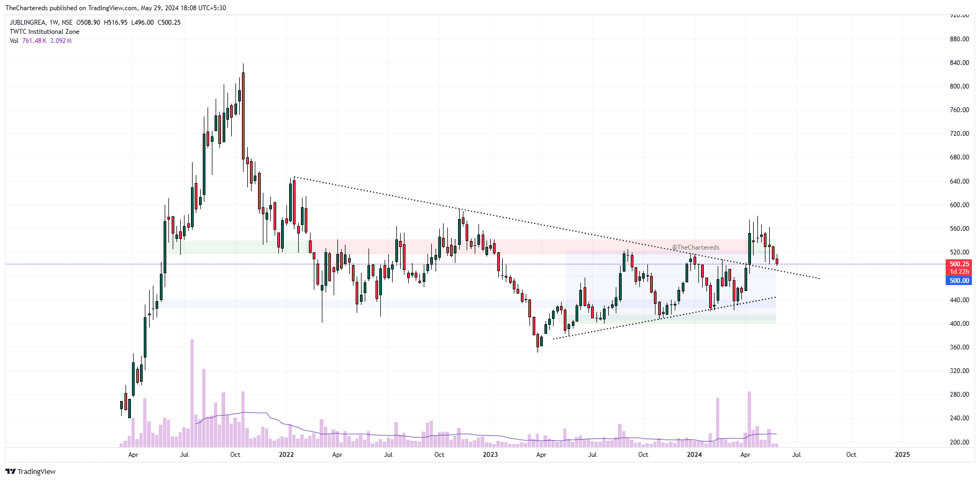This screenshot has height=481, width=980.
Task: Click the 2024 label on time axis
Action: (x=694, y=455)
